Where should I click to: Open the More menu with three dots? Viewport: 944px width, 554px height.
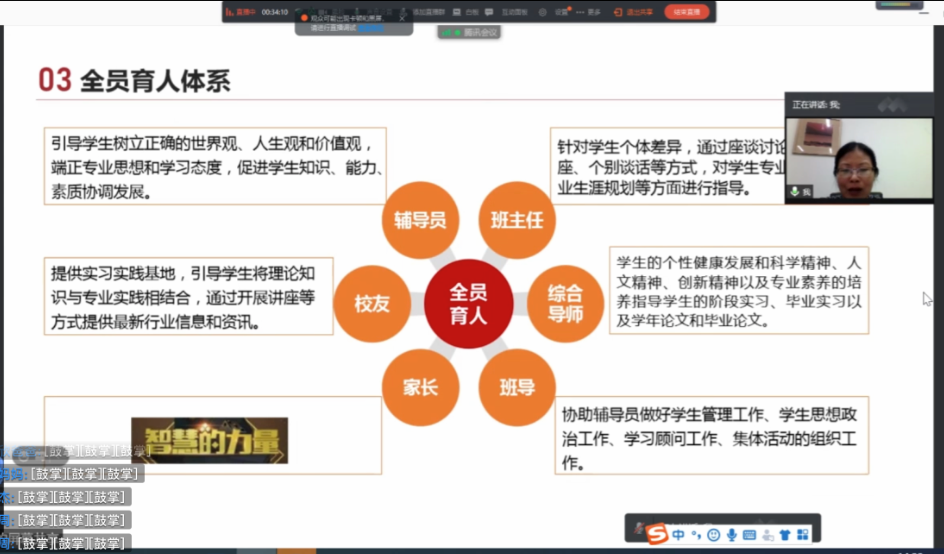592,12
